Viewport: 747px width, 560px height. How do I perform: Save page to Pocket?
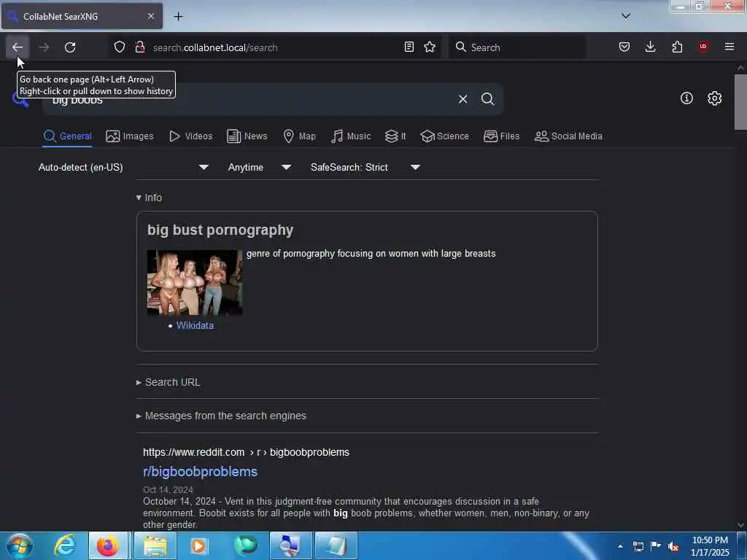click(x=624, y=47)
